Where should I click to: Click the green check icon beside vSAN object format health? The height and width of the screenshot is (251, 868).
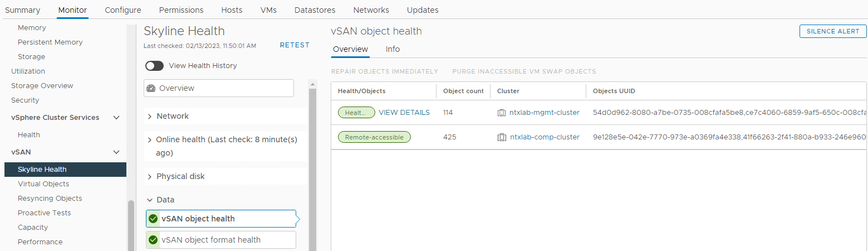click(153, 240)
